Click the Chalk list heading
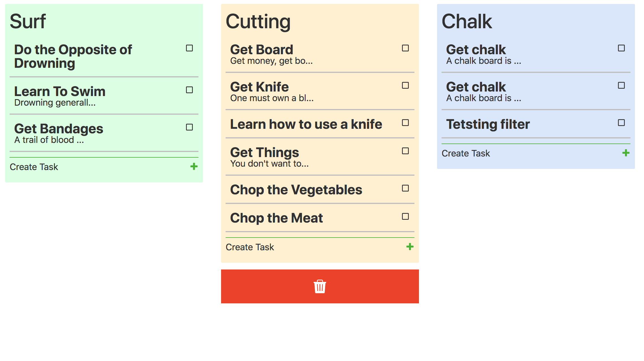Screen dimensions: 644x361 click(467, 21)
